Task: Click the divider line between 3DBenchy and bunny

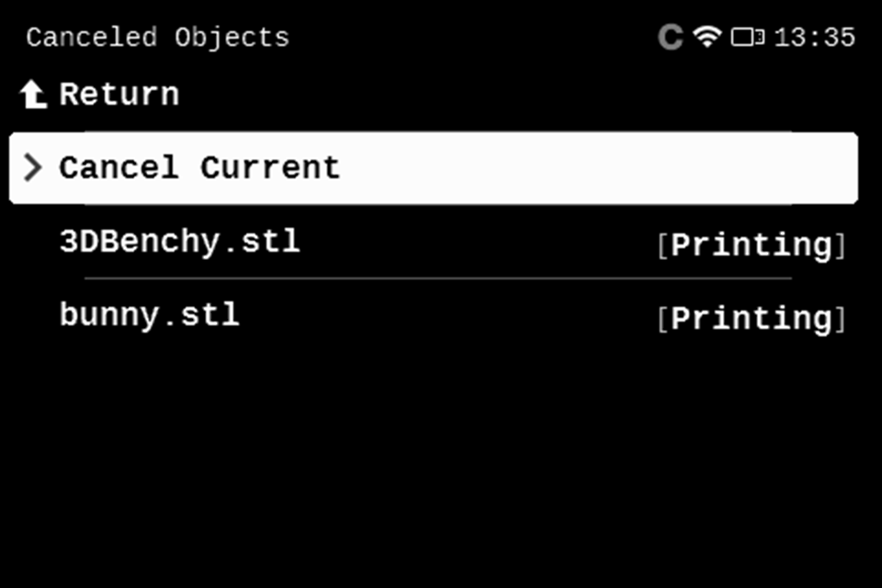Action: 437,277
